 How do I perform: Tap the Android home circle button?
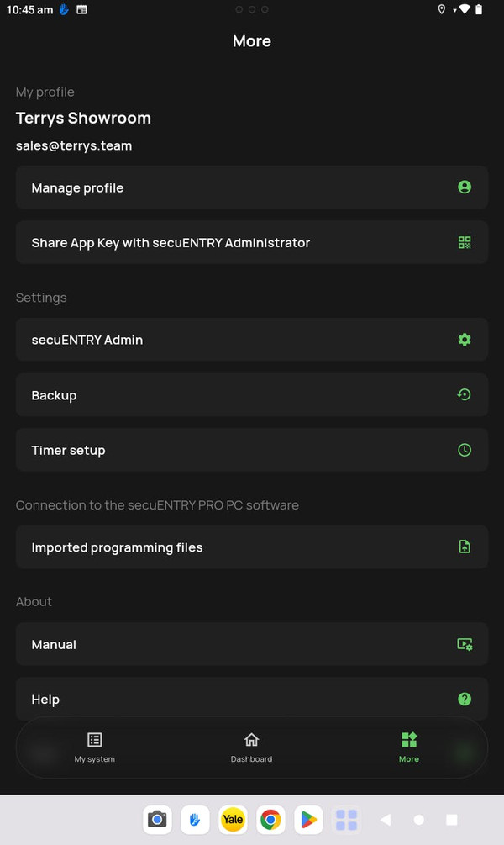click(419, 820)
